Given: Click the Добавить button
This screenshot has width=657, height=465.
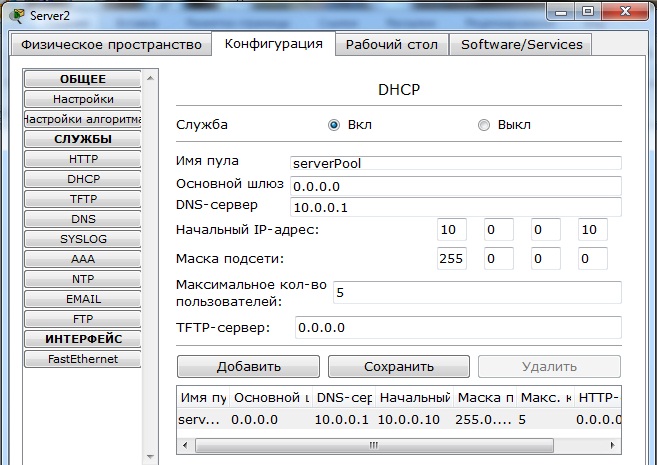Looking at the screenshot, I should point(248,367).
